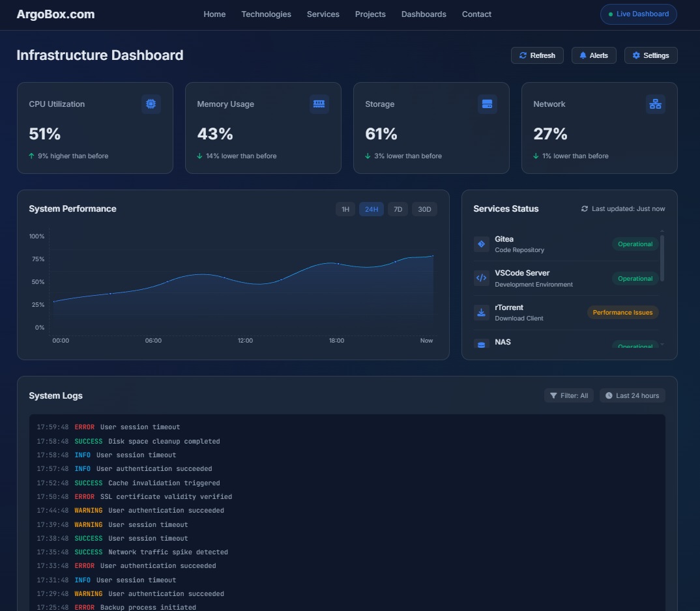The image size is (700, 611).
Task: Open the Gitea code repository icon
Action: (x=481, y=244)
